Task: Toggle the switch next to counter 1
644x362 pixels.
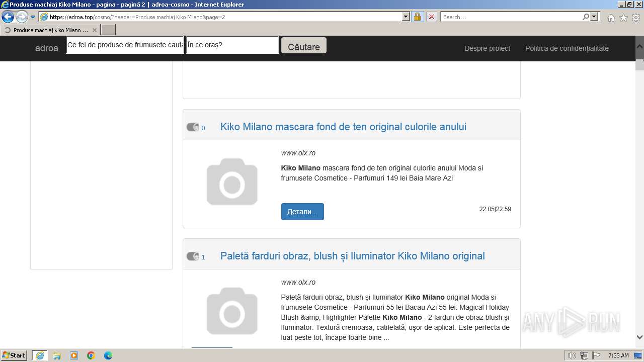Action: (193, 256)
